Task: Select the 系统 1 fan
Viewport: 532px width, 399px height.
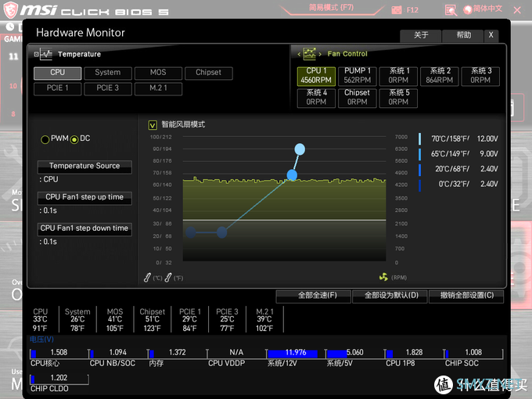Action: pyautogui.click(x=398, y=76)
